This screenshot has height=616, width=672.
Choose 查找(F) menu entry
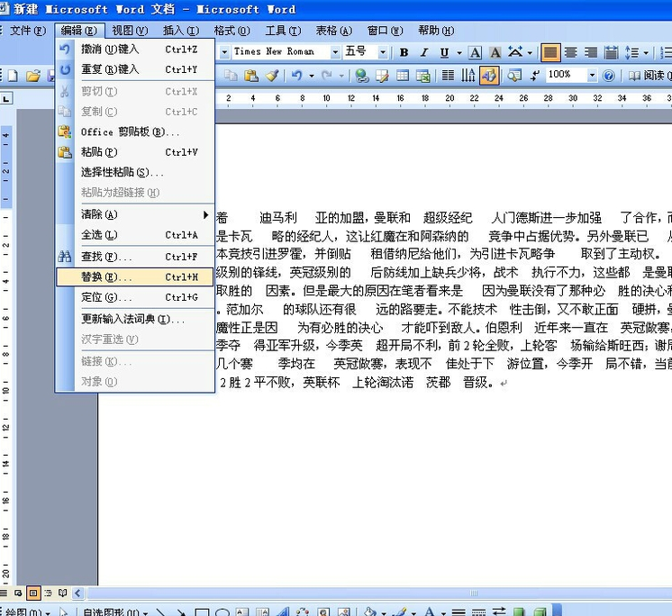pos(134,256)
